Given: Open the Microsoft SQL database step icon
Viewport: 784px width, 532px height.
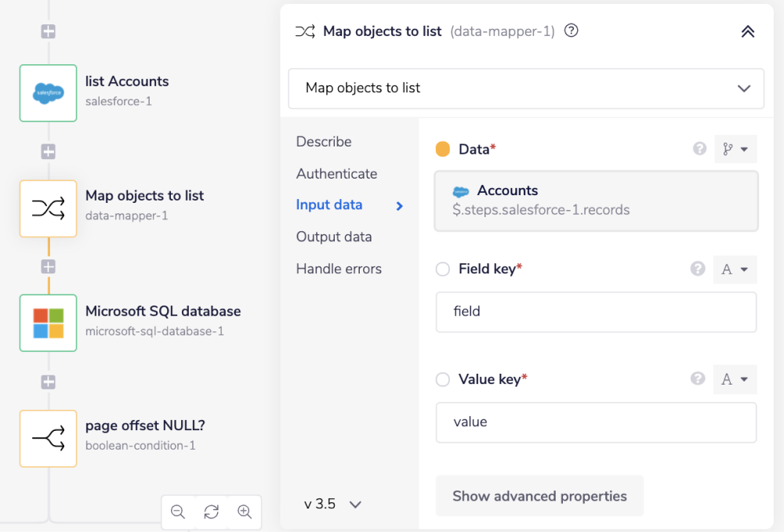Looking at the screenshot, I should click(x=48, y=323).
